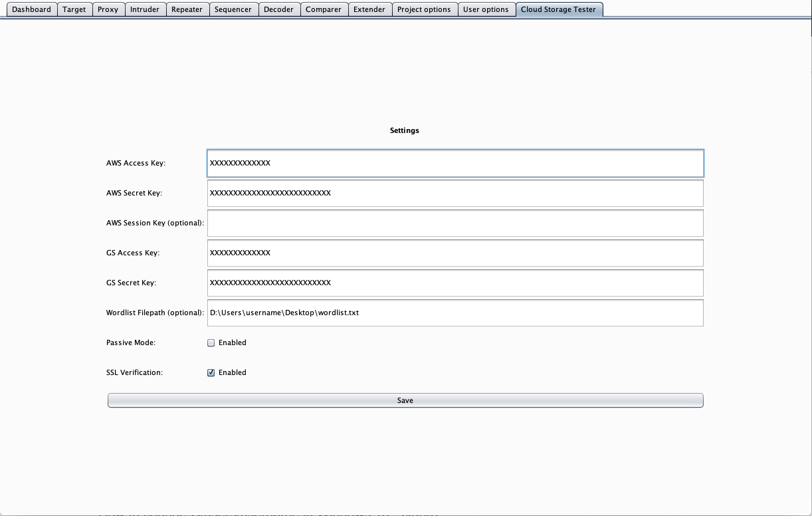Focus the GS Access Key field

[455, 253]
